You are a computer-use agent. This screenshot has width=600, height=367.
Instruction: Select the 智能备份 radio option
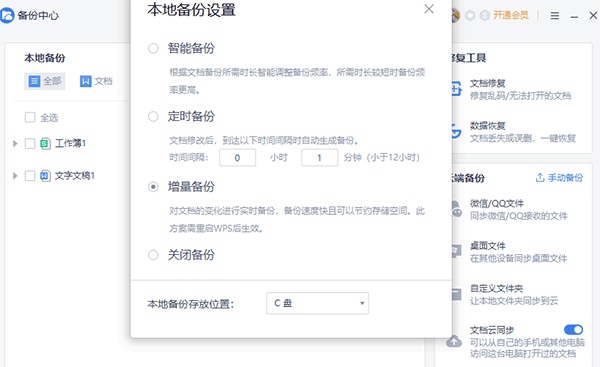point(153,49)
